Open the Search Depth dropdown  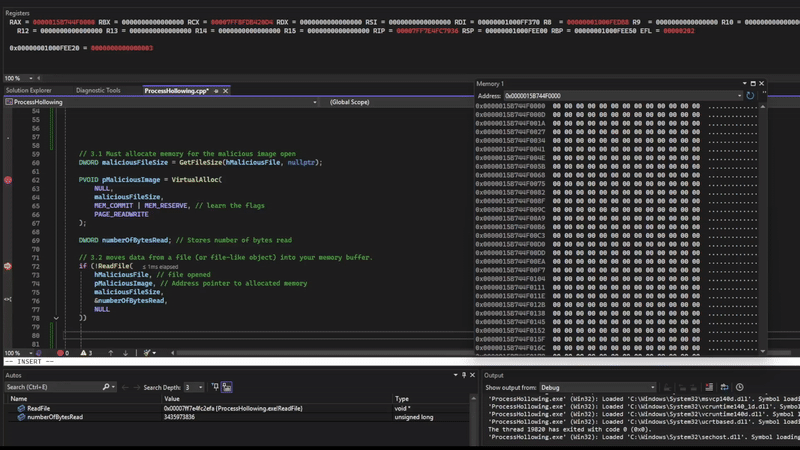coord(200,387)
